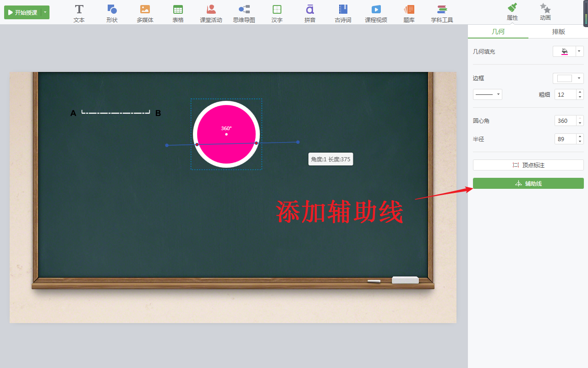Open the 文本 text tool
Image resolution: width=588 pixels, height=368 pixels.
[79, 13]
